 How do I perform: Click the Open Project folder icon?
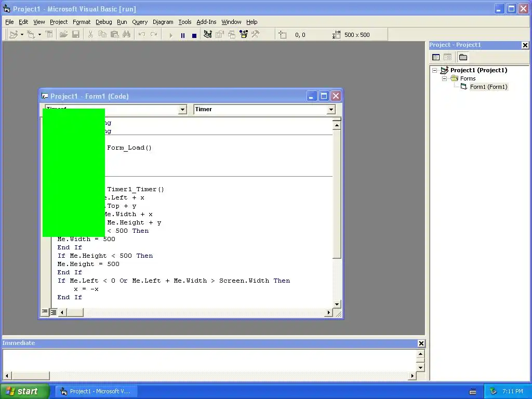(63, 35)
